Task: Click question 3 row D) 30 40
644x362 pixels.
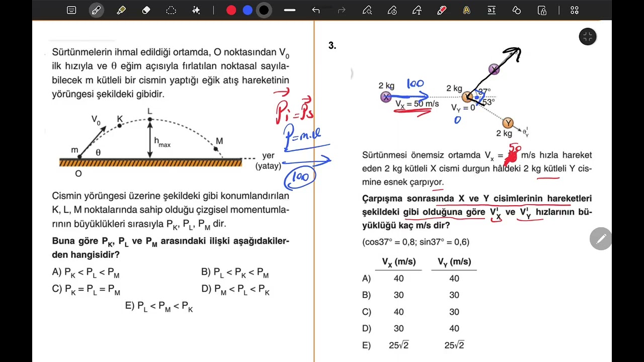Action: [x=413, y=328]
